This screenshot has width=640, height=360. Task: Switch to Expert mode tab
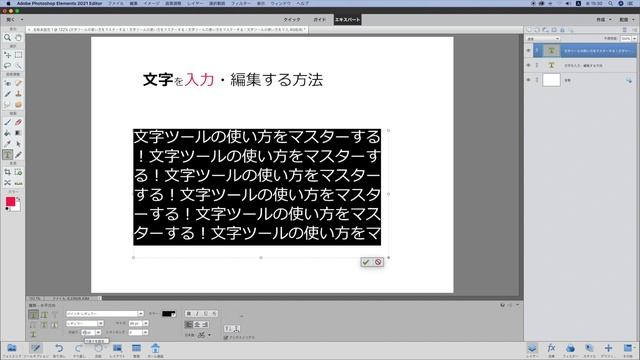pos(347,20)
